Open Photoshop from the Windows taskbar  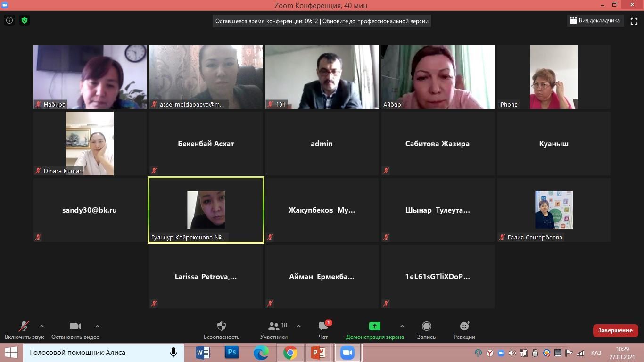click(x=231, y=353)
